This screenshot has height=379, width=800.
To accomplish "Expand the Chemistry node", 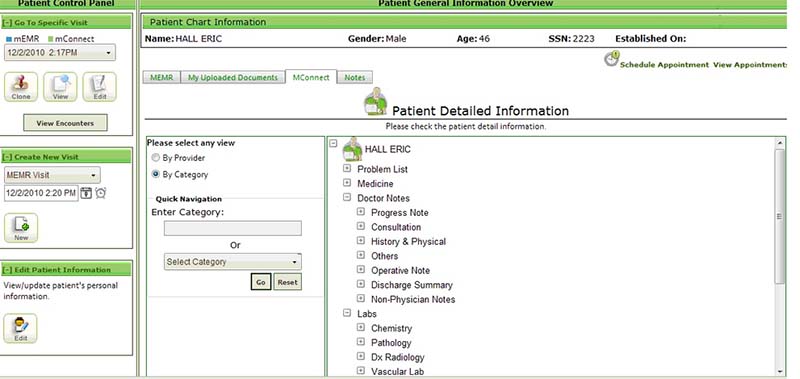I will coord(361,327).
